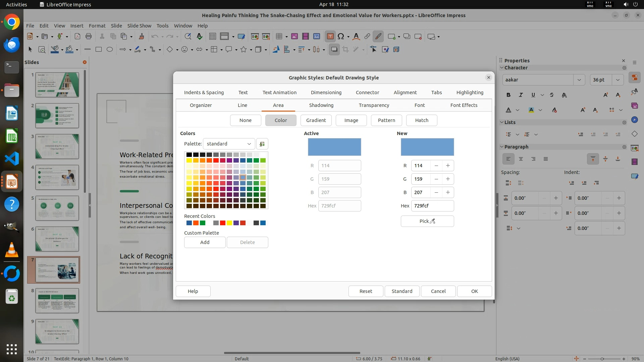The width and height of the screenshot is (644, 362).
Task: Open the Slide Show menu
Action: point(139,26)
